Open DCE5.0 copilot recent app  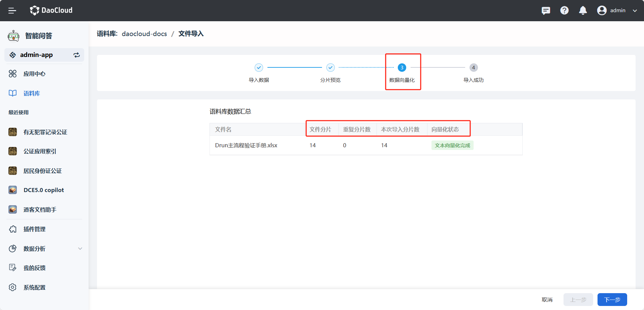click(43, 190)
